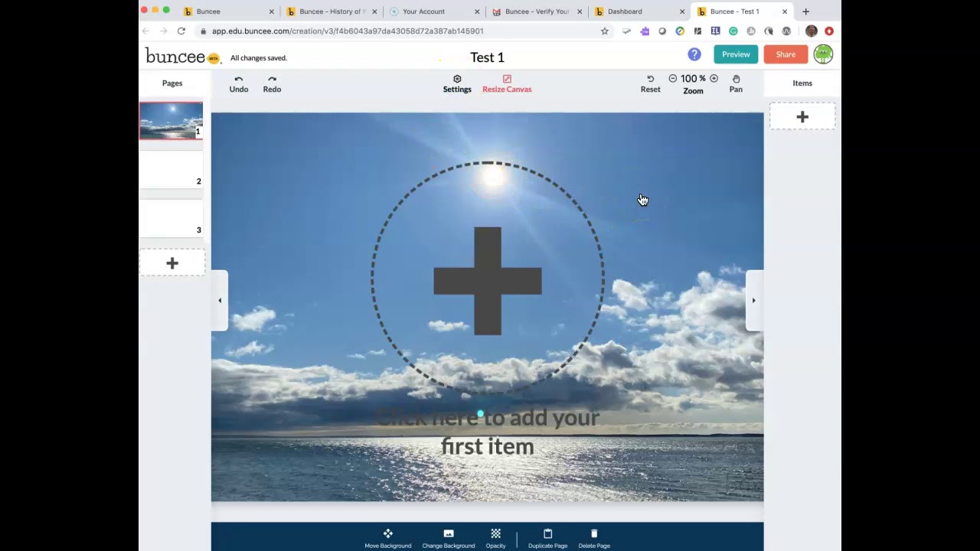Viewport: 980px width, 551px height.
Task: Close the Dashboard tab
Action: [682, 11]
